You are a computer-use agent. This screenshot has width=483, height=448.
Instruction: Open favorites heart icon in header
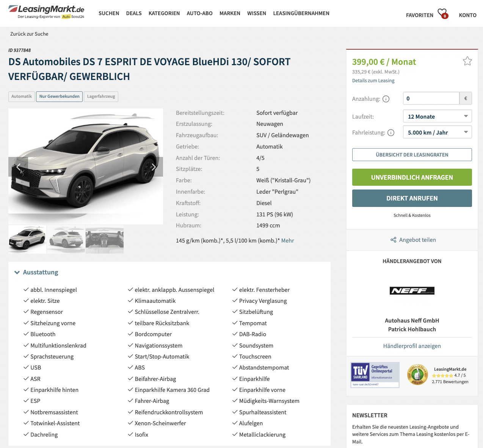coord(443,14)
